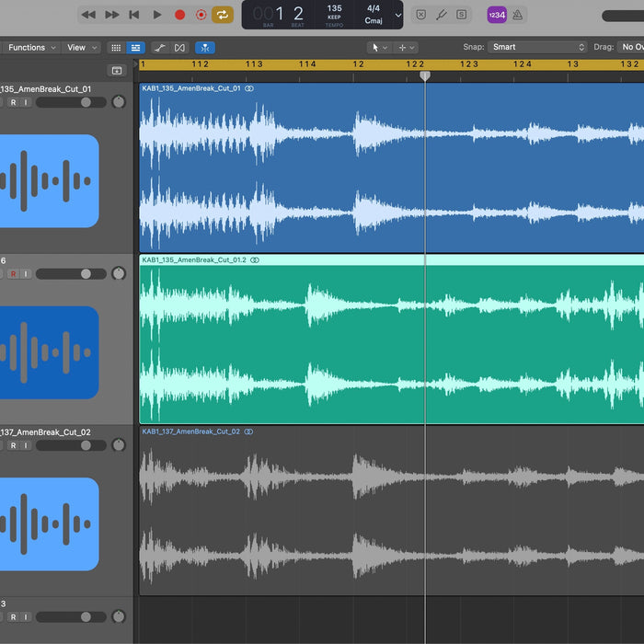Show automation with the curve icon
Screen dimensions: 644x644
coord(160,48)
